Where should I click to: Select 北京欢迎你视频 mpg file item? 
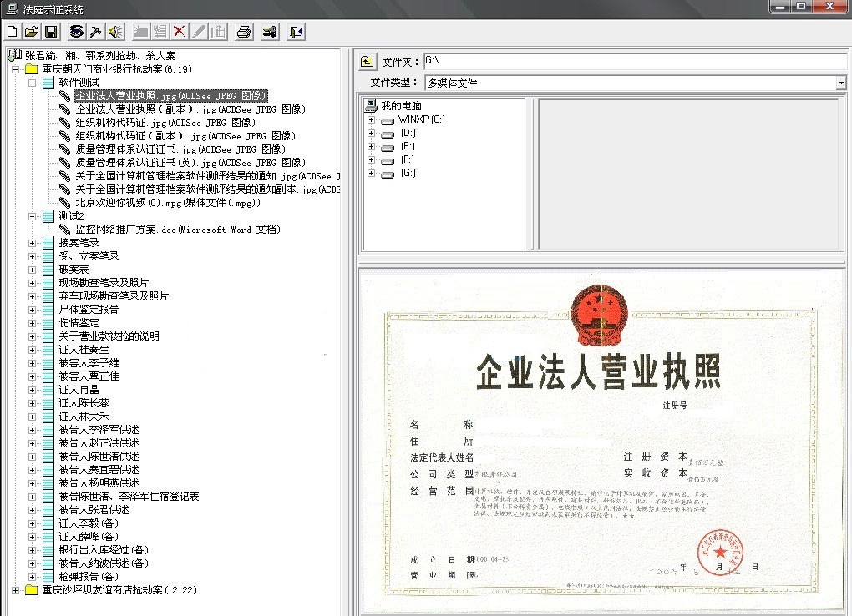[x=167, y=203]
